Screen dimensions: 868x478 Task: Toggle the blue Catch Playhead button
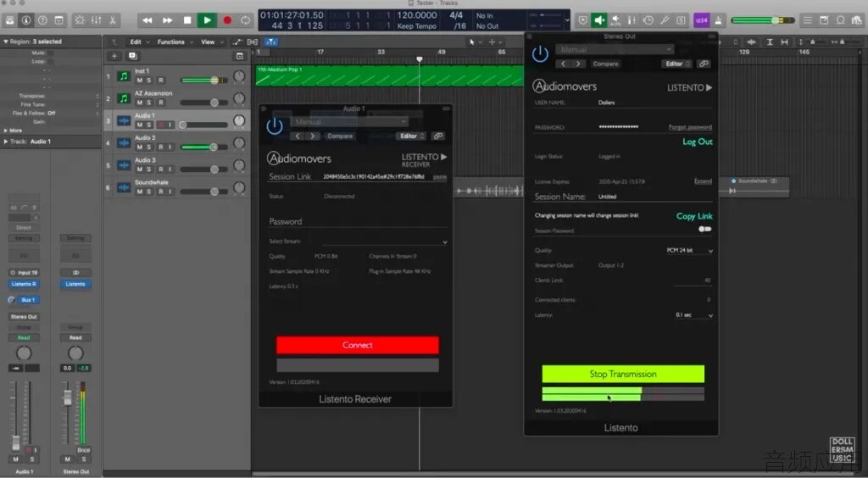(270, 42)
